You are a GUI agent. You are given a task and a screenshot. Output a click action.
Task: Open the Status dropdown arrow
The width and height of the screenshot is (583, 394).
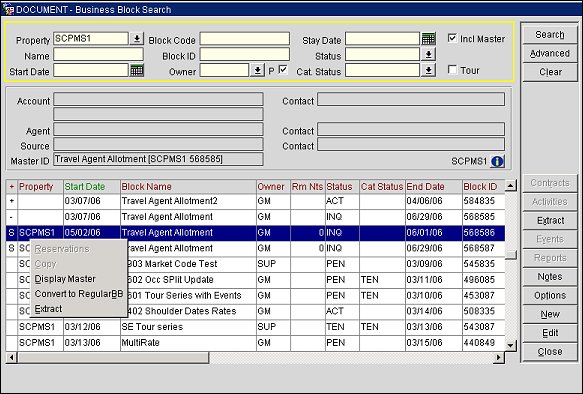click(428, 55)
